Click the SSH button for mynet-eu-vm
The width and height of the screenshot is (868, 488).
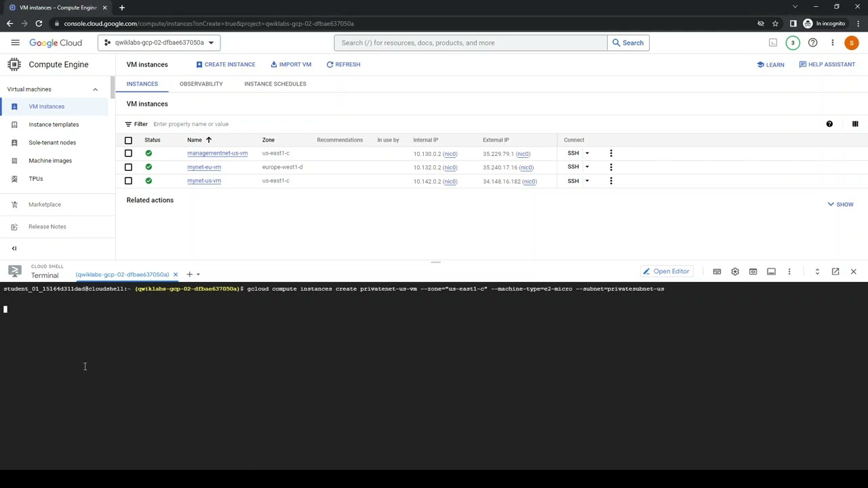point(573,167)
